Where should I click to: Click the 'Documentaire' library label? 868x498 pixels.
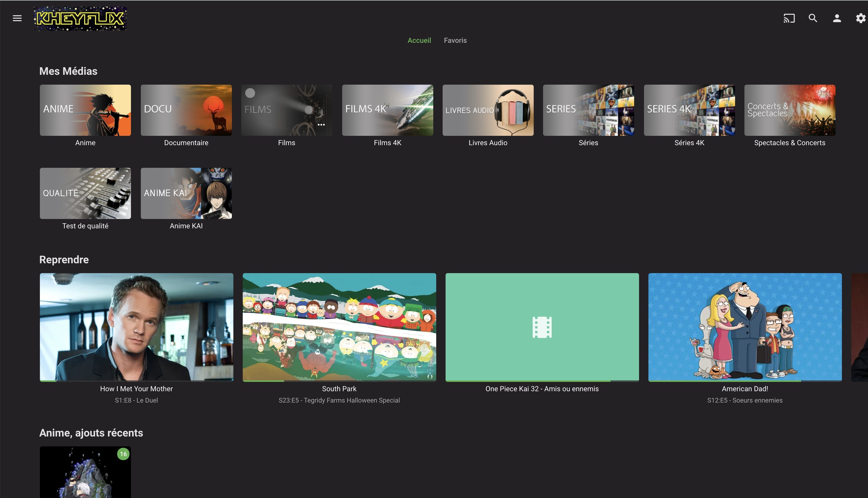[186, 143]
